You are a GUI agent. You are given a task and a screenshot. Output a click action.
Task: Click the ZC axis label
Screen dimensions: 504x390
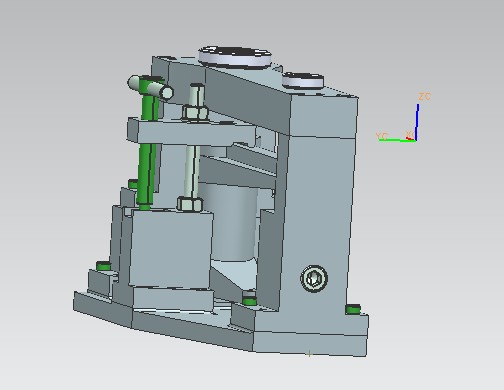pyautogui.click(x=425, y=97)
